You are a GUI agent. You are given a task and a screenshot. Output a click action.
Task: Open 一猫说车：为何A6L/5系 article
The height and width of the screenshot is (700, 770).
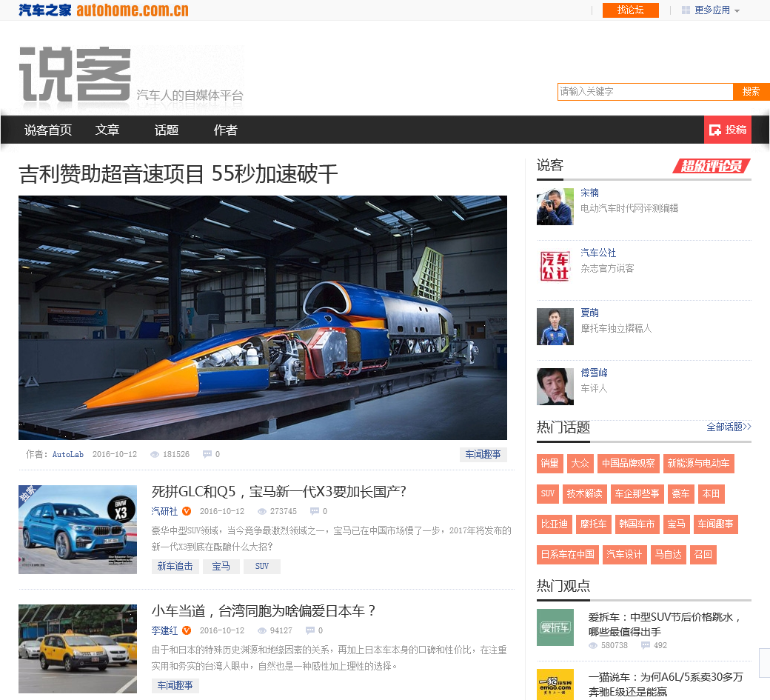click(666, 684)
